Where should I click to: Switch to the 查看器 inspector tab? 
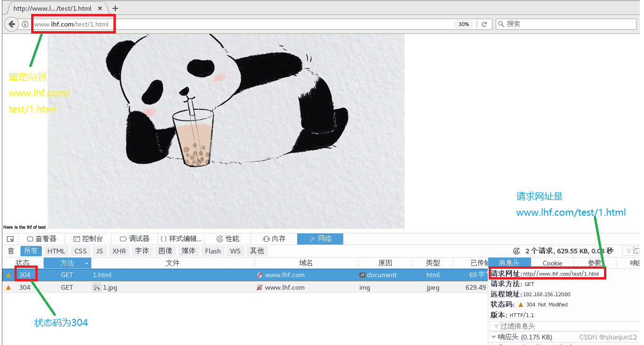point(42,239)
